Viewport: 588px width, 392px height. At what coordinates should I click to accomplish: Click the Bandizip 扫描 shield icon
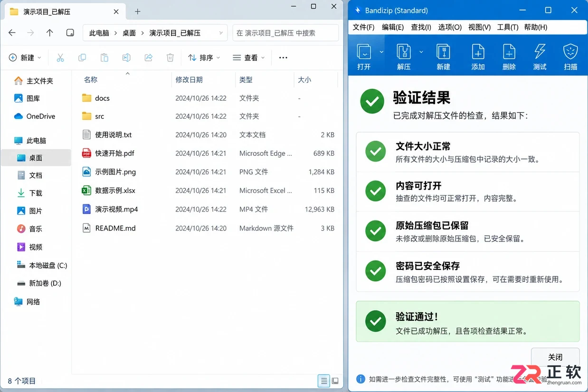570,52
